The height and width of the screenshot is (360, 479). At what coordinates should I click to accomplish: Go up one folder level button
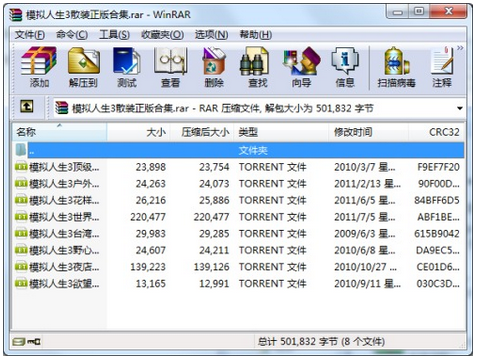[27, 107]
